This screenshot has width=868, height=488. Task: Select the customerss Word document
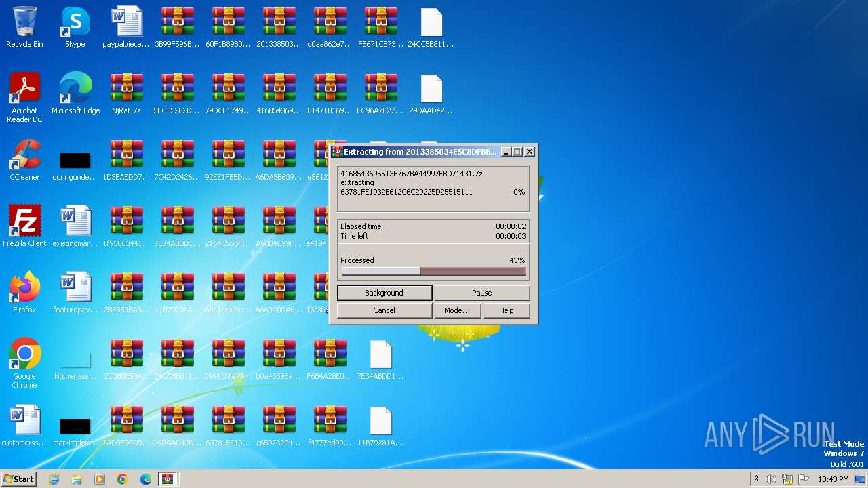24,426
